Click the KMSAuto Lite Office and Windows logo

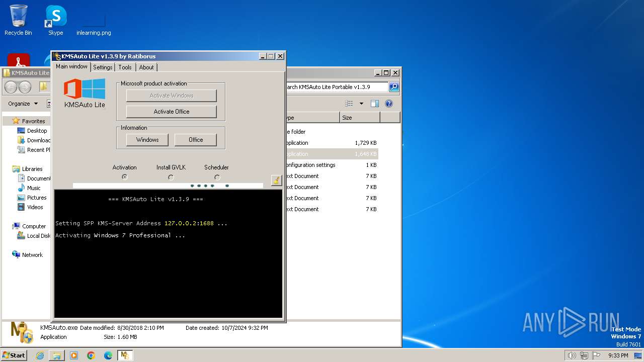click(x=85, y=88)
